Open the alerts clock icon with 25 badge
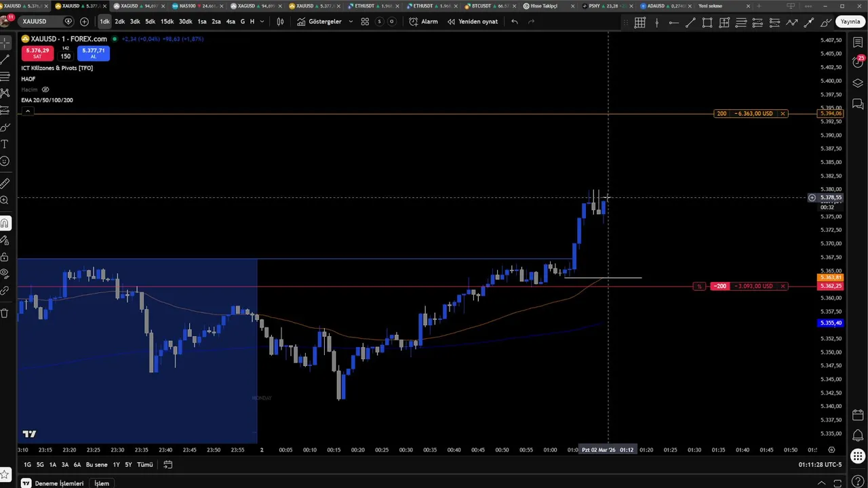This screenshot has height=488, width=868. point(858,62)
